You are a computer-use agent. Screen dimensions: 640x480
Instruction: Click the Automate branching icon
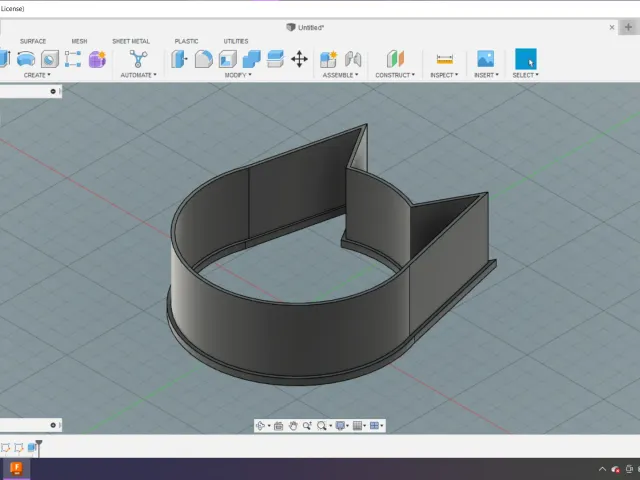click(x=138, y=59)
